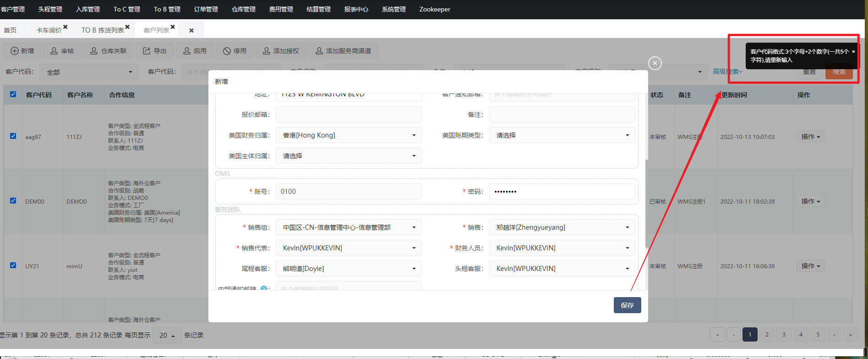
Task: Close the TO B 拣货列表 tab x icon
Action: [x=127, y=27]
